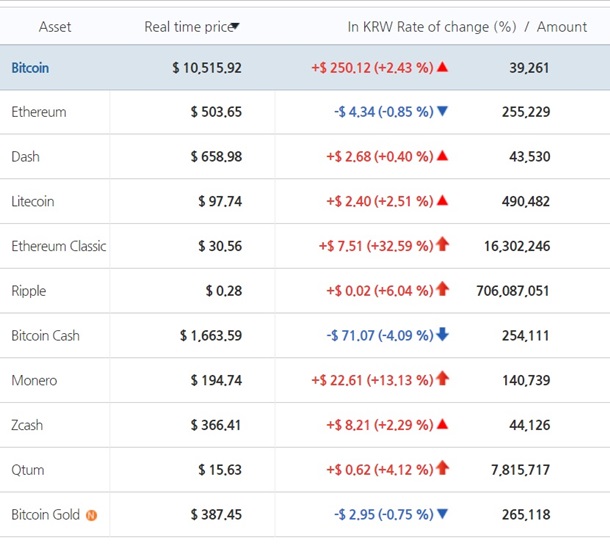Click the Zcash amount 44,126
The width and height of the screenshot is (610, 548).
click(529, 425)
